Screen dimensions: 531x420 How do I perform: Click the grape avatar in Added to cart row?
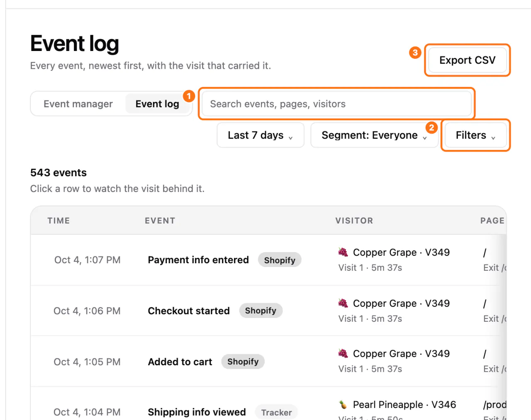343,353
